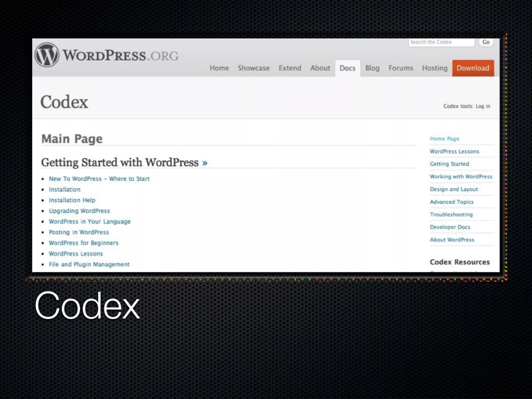
Task: Click the Codex slide caption text
Action: point(88,305)
